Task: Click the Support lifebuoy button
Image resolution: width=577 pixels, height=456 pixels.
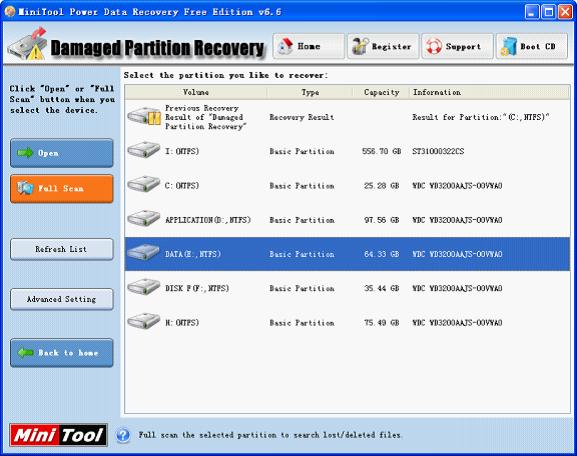Action: coord(457,46)
